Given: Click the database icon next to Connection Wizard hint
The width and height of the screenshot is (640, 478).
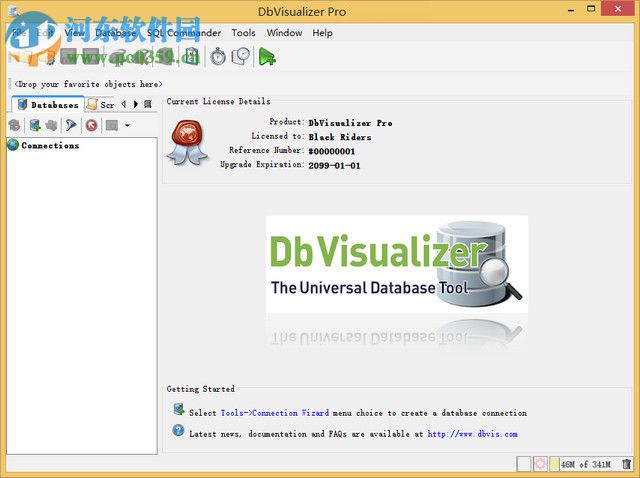Looking at the screenshot, I should tap(179, 409).
